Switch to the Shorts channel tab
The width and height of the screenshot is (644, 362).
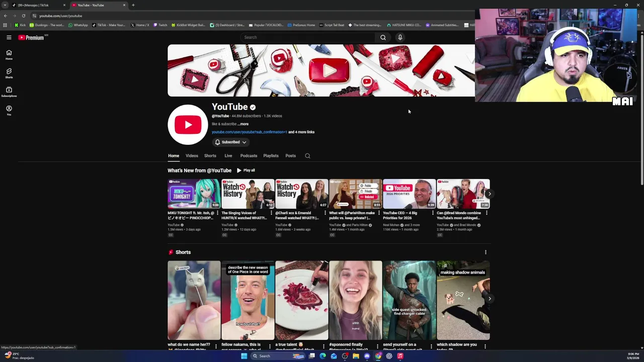pos(210,156)
